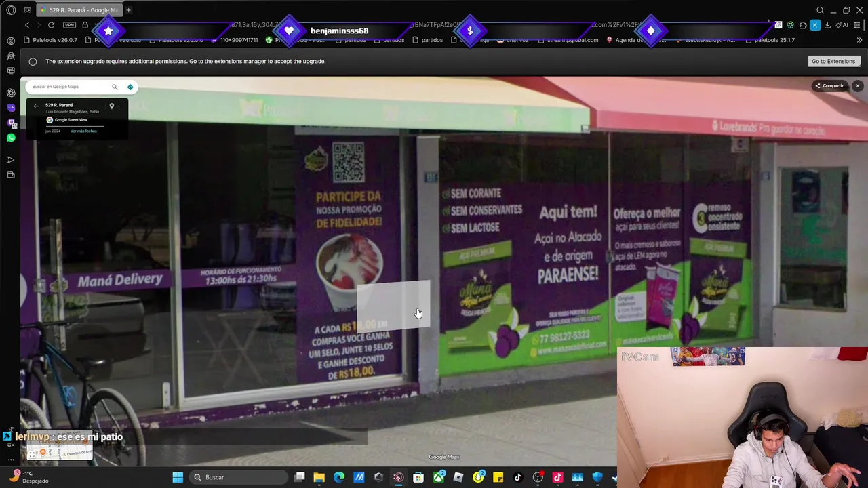Close Street View with the X button
This screenshot has width=868, height=488.
click(857, 86)
